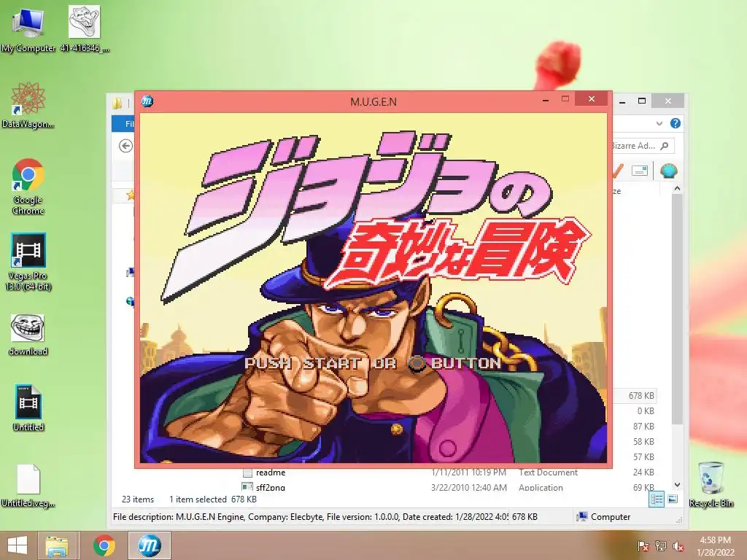Click the Explorer scrollbar up arrow
This screenshot has width=747, height=560.
pos(677,189)
